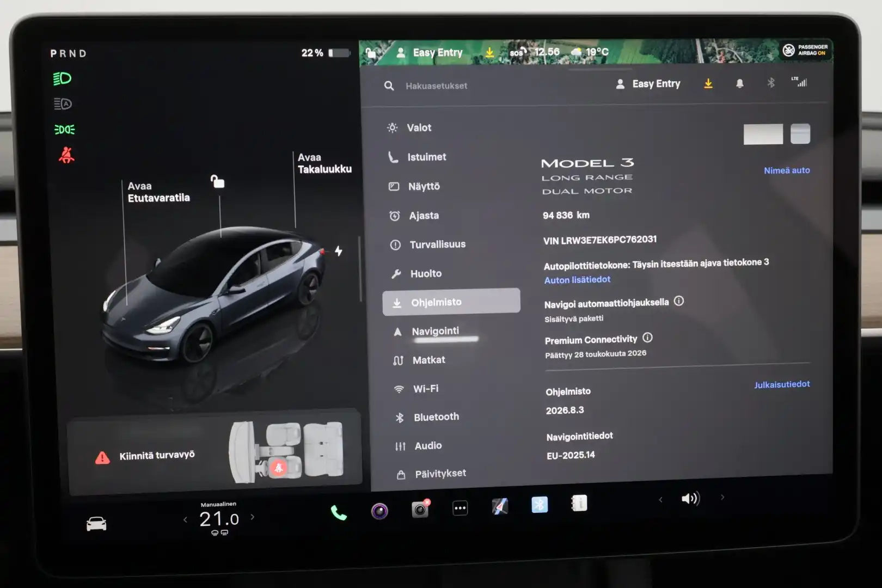The width and height of the screenshot is (882, 588).
Task: Open notifications bell in settings header
Action: 739,83
